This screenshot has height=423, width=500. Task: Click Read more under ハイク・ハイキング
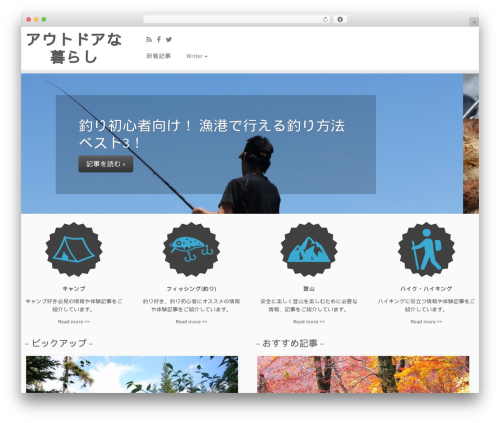pos(426,322)
